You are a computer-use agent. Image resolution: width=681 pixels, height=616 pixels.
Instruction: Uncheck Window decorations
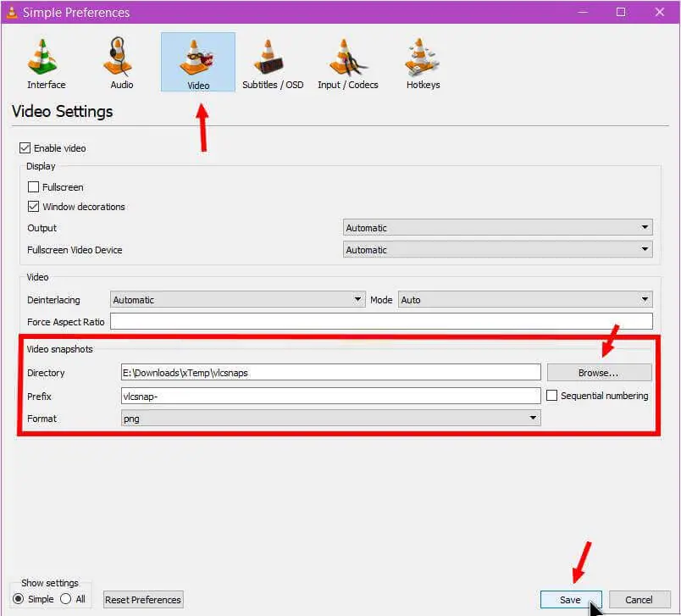tap(33, 207)
